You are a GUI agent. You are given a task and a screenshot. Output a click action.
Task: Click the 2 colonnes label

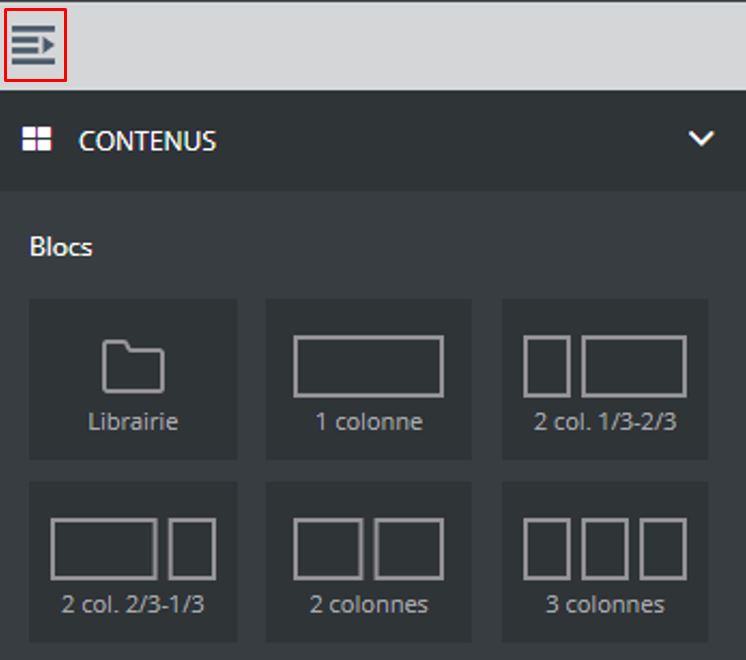point(368,604)
